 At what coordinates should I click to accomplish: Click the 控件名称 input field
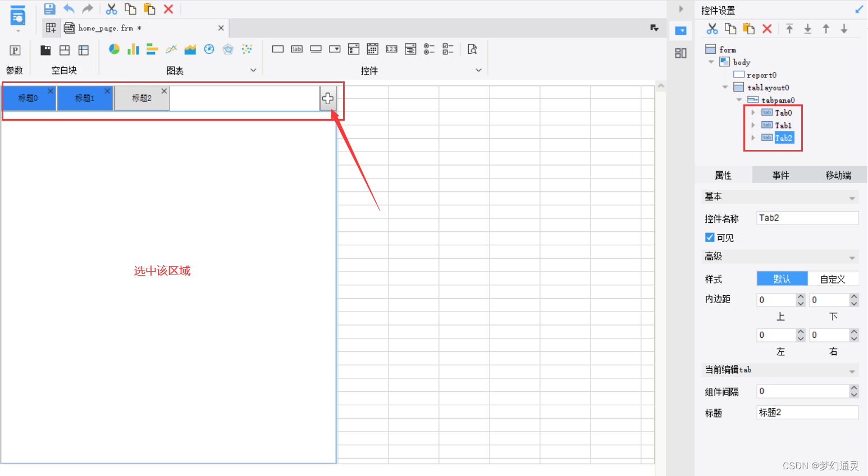(x=807, y=218)
